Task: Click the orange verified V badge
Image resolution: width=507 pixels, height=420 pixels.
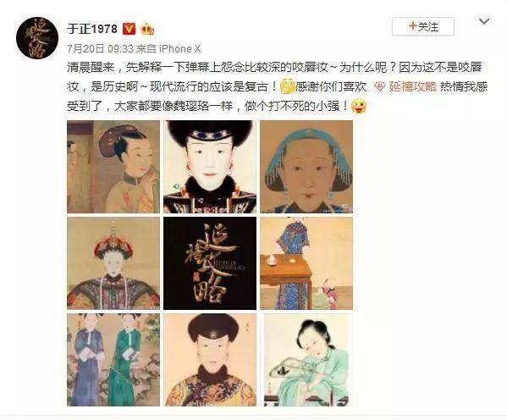Action: pyautogui.click(x=130, y=29)
